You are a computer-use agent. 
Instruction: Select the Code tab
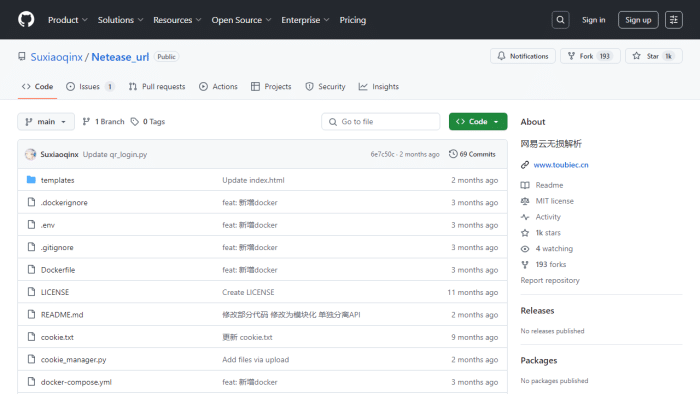coord(38,87)
